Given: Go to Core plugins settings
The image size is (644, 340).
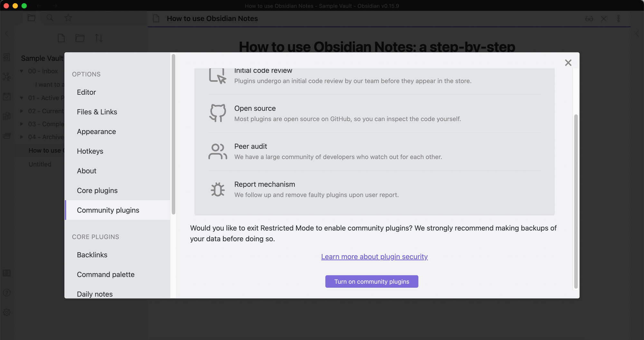Looking at the screenshot, I should coord(97,190).
